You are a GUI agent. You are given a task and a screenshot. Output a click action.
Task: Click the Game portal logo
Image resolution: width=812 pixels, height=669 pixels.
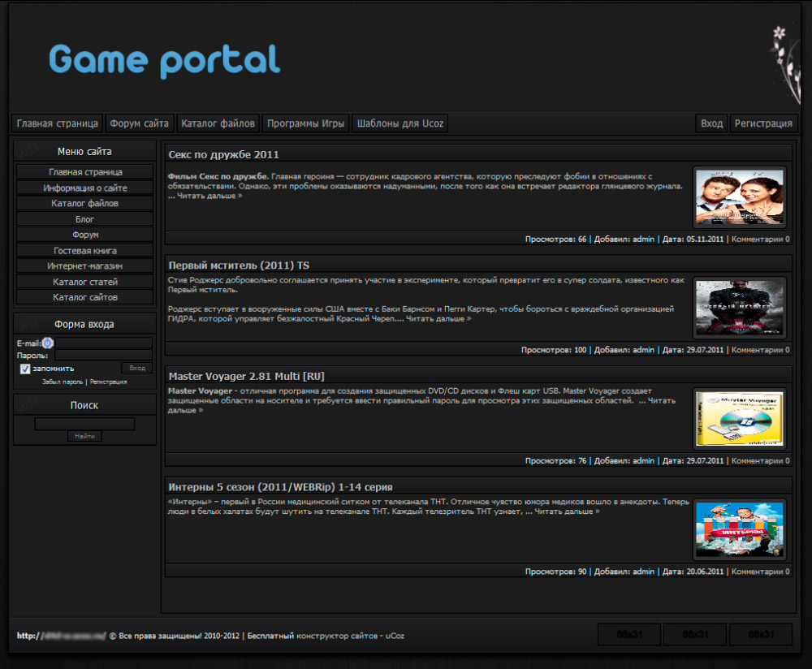[164, 61]
